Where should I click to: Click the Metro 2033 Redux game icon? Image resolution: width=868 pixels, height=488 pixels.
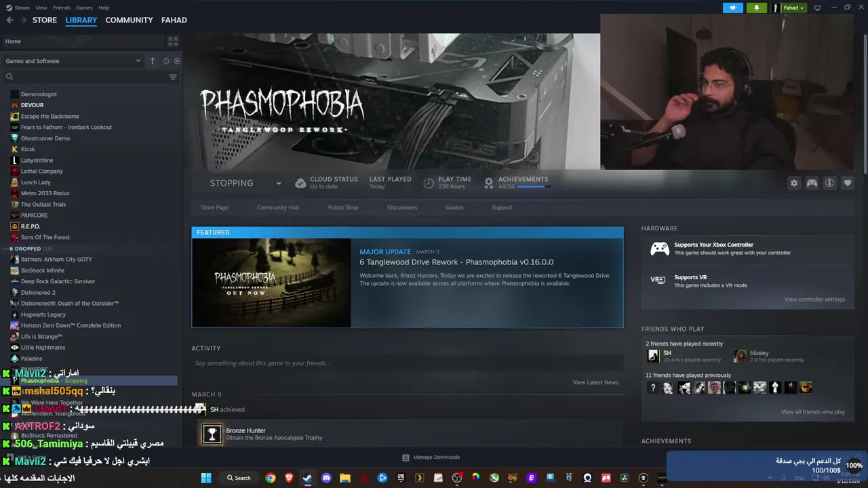[x=15, y=193]
